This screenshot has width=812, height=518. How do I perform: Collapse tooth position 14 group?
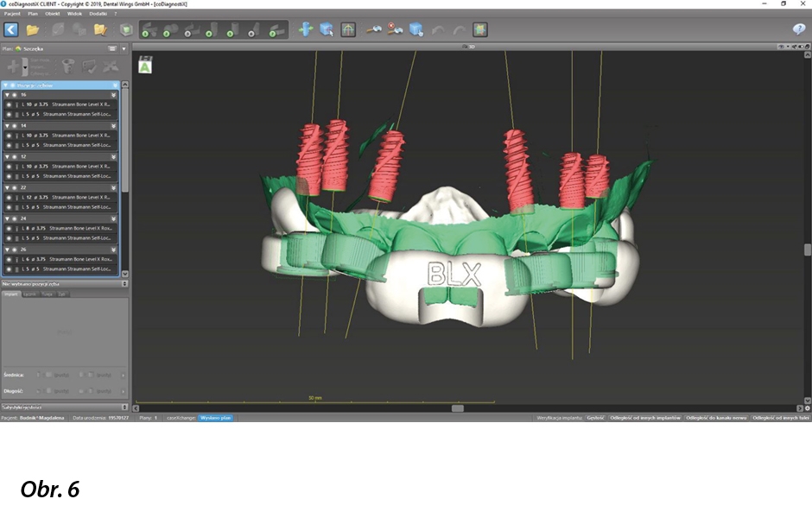pos(7,125)
